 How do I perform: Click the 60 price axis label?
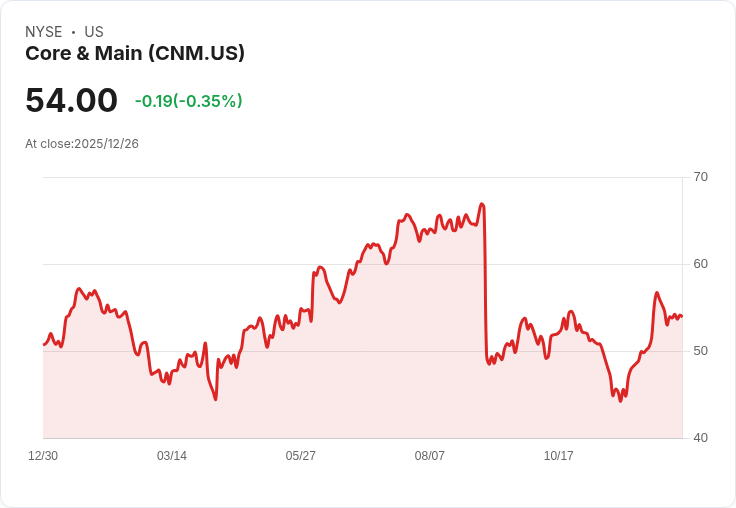tap(700, 264)
